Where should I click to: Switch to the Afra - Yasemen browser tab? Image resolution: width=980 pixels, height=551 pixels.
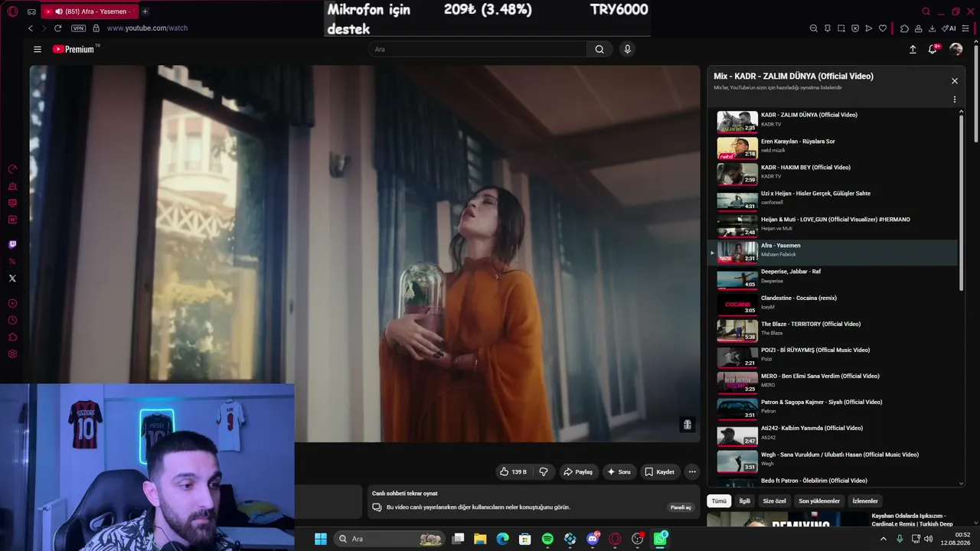(x=91, y=11)
